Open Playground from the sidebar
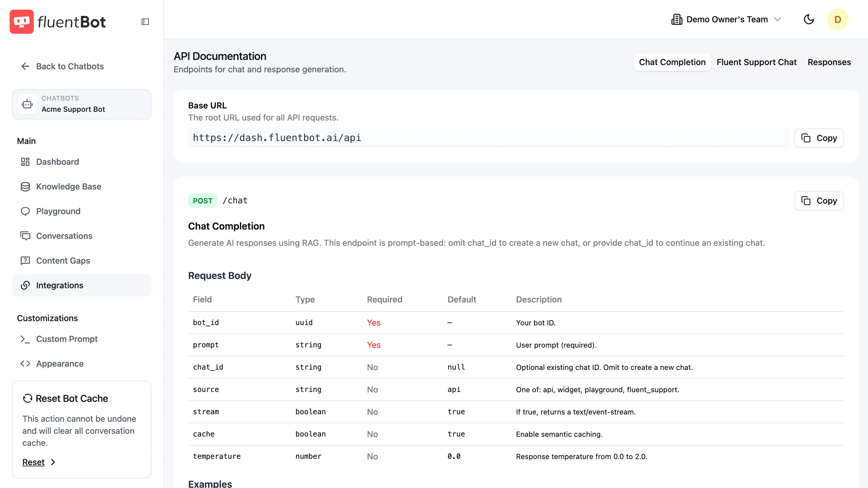The height and width of the screenshot is (488, 868). point(82,211)
